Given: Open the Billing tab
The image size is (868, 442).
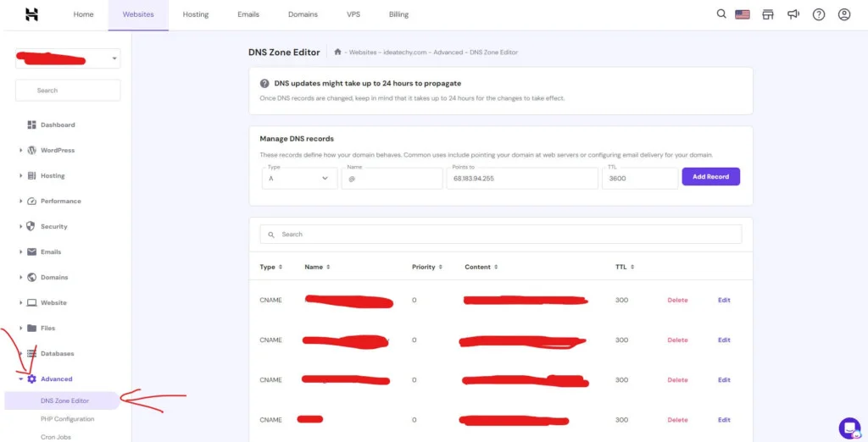Looking at the screenshot, I should coord(398,15).
